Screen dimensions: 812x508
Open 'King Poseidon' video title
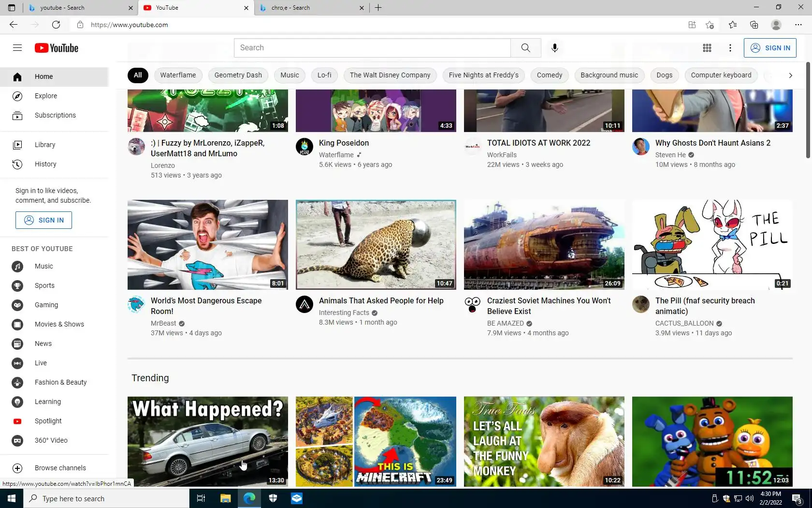344,143
